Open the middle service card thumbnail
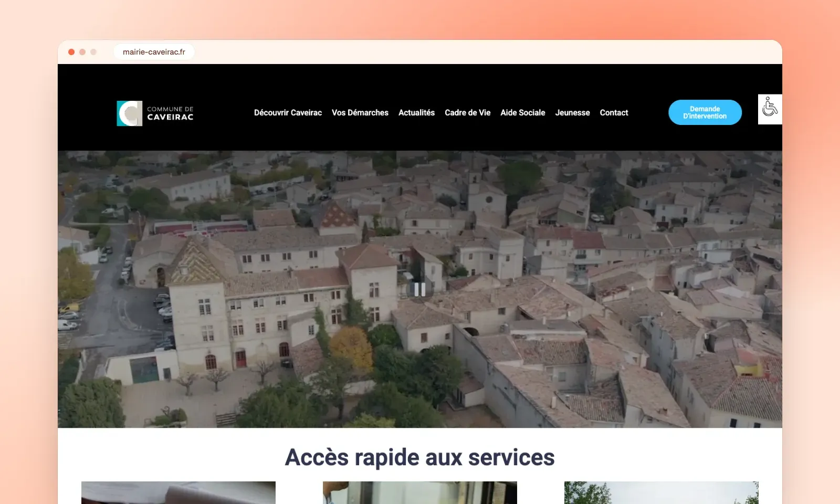Image resolution: width=840 pixels, height=504 pixels. (420, 492)
